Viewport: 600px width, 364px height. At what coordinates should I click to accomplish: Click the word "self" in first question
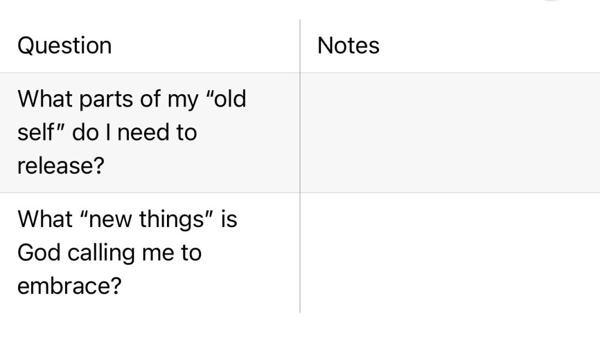[x=35, y=133]
